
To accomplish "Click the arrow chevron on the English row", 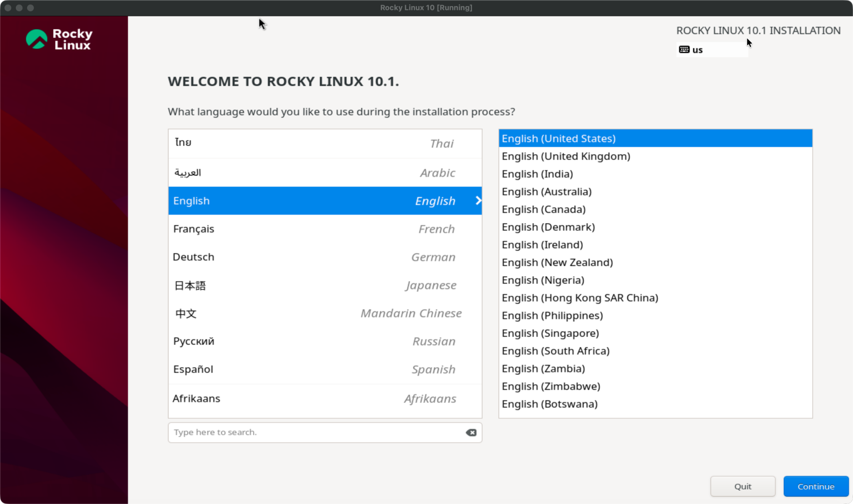I will (478, 201).
